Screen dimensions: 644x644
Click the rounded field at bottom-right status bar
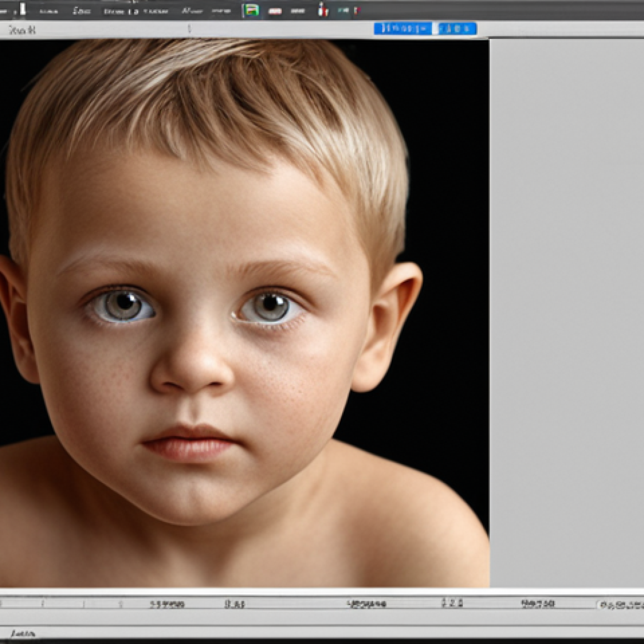[x=619, y=605]
